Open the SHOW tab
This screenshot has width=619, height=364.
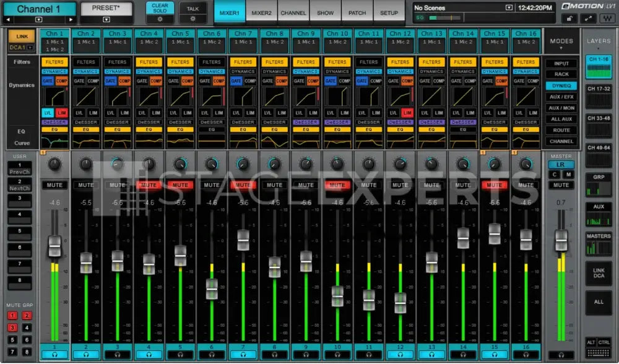coord(326,12)
